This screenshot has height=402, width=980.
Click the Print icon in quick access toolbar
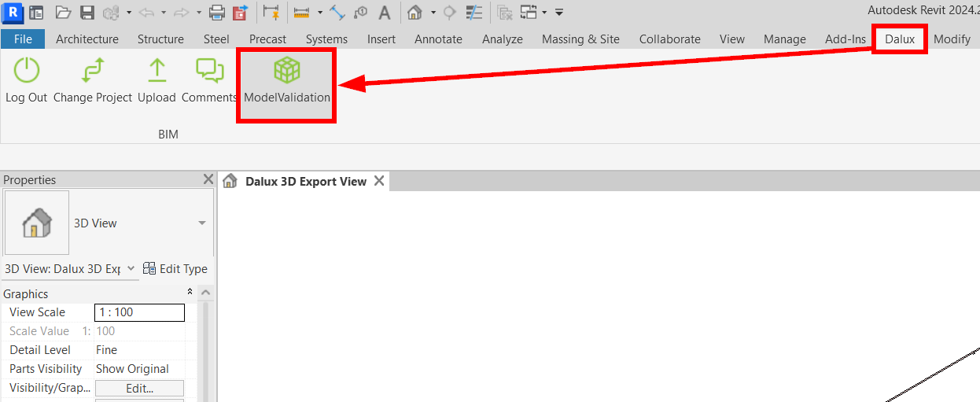[x=217, y=13]
